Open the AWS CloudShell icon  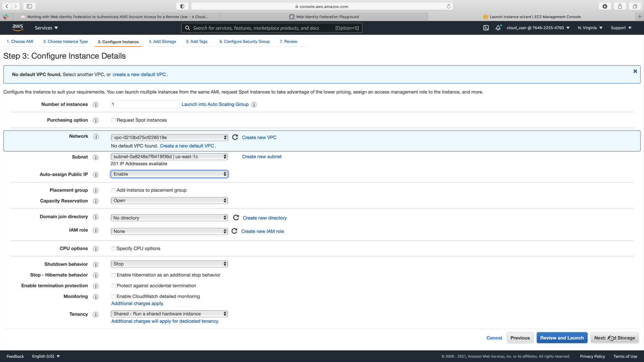486,28
